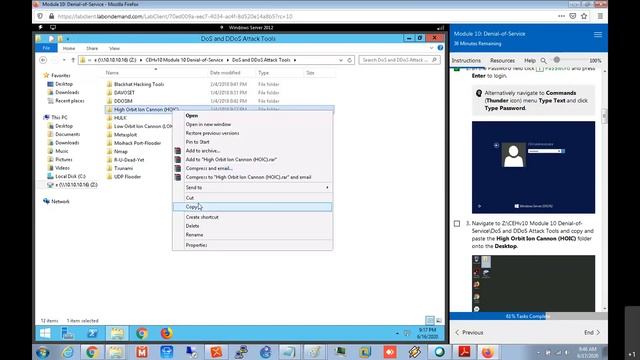The width and height of the screenshot is (640, 360).
Task: Select Copy in the context menu
Action: (x=252, y=207)
